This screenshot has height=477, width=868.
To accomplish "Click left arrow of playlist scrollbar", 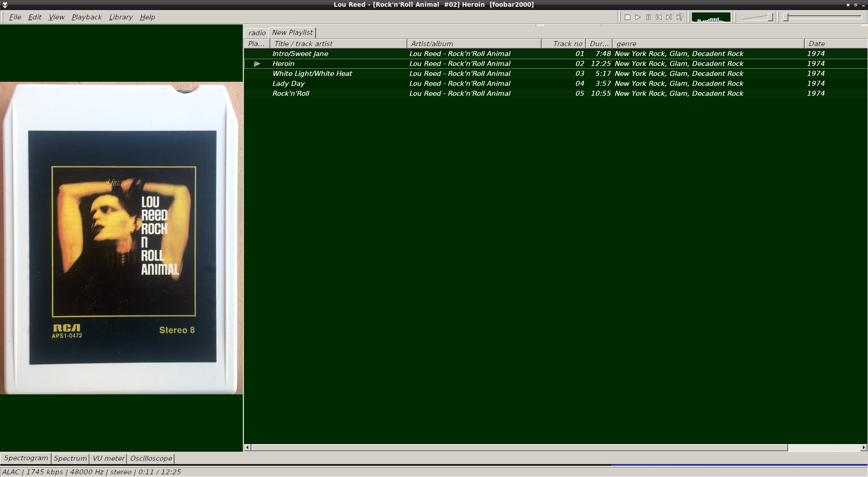I will tap(247, 448).
